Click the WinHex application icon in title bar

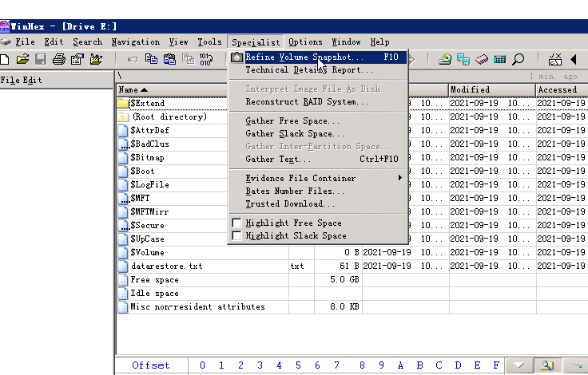(x=5, y=26)
